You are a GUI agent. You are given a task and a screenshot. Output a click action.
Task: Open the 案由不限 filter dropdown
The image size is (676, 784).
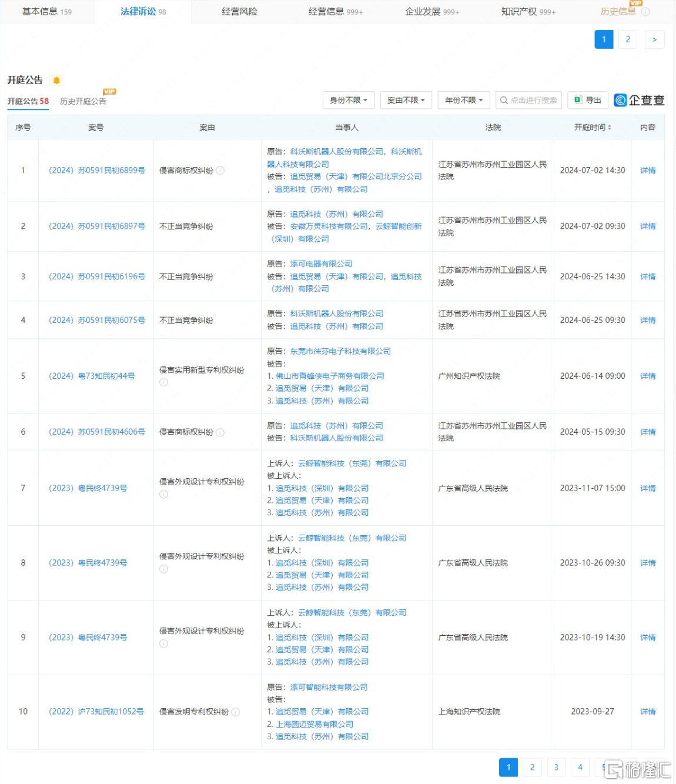pyautogui.click(x=406, y=101)
